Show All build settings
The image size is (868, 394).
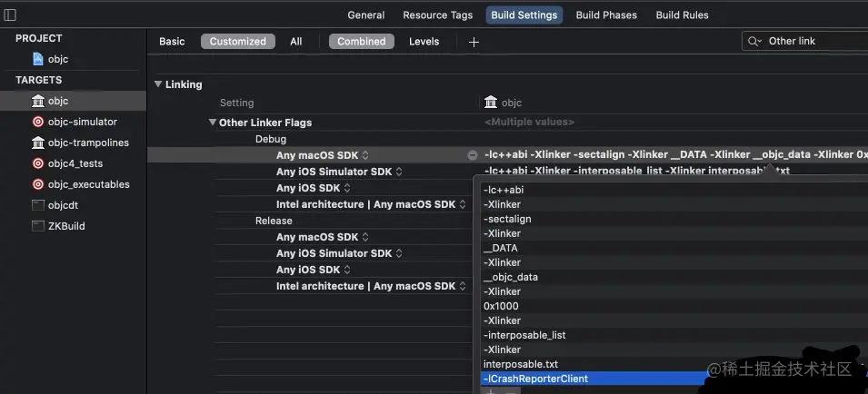click(x=296, y=42)
